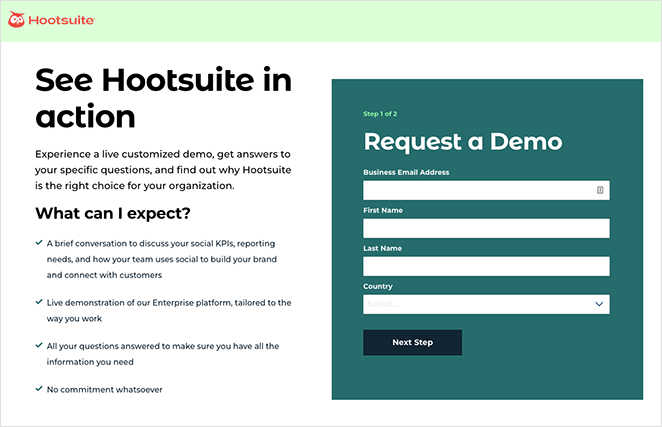This screenshot has width=662, height=427.
Task: Click the 'Request a Demo' heading
Action: coord(463,141)
